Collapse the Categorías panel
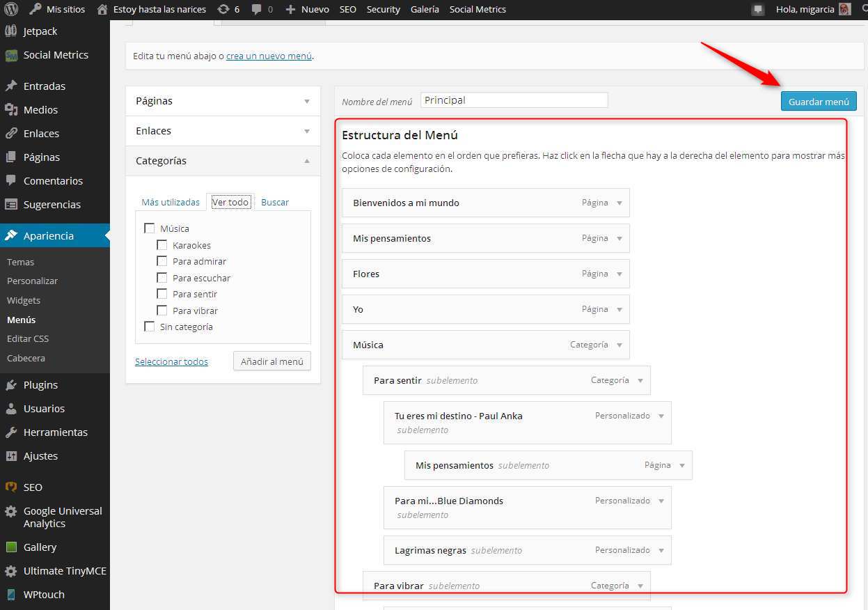 [x=308, y=161]
